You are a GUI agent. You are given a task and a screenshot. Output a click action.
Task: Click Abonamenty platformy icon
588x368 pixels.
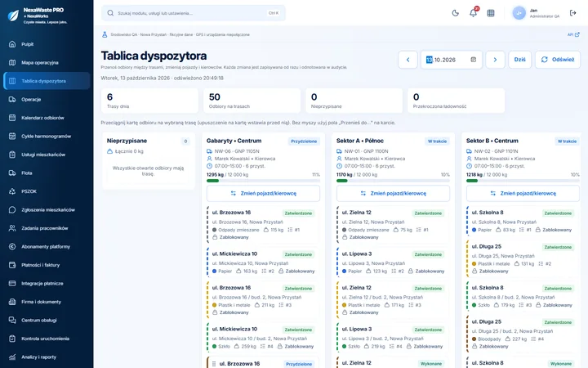click(12, 246)
